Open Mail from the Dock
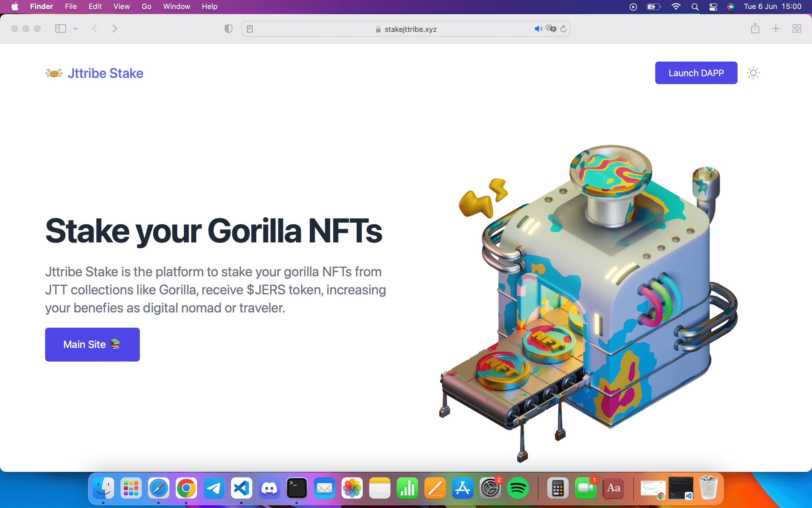812x508 pixels. (324, 488)
